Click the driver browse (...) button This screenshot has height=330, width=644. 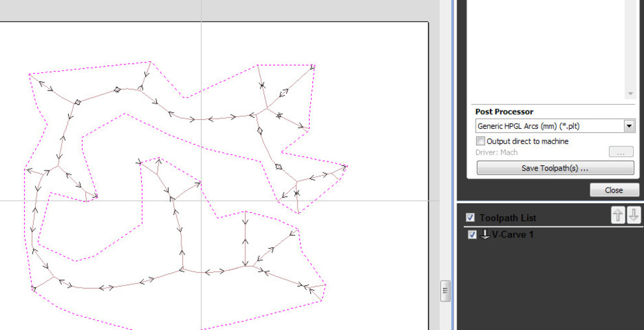click(x=621, y=152)
